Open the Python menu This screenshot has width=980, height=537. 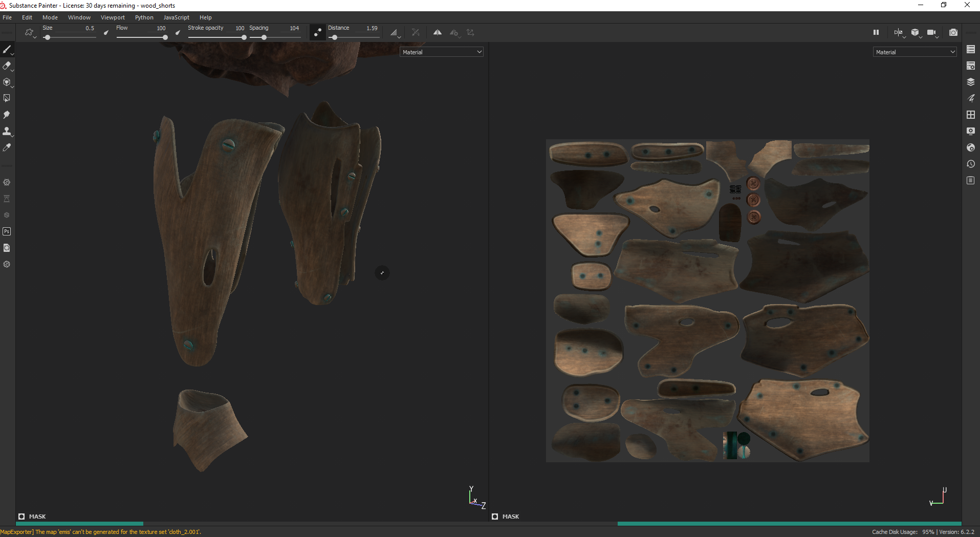coord(144,17)
